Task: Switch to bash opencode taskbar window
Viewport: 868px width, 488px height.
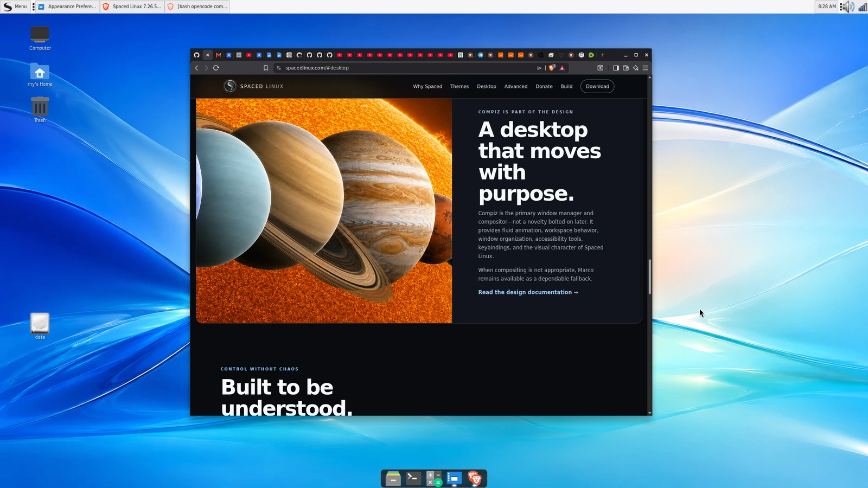Action: 197,7
